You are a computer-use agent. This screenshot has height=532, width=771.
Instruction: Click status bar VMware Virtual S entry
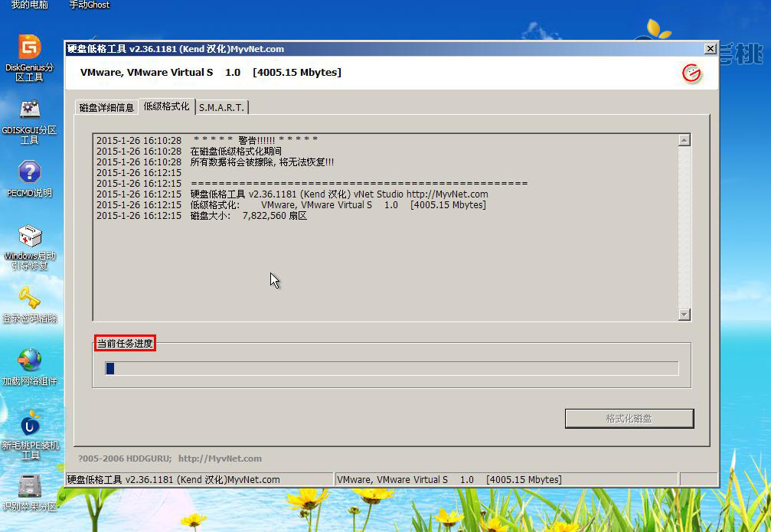(x=506, y=479)
